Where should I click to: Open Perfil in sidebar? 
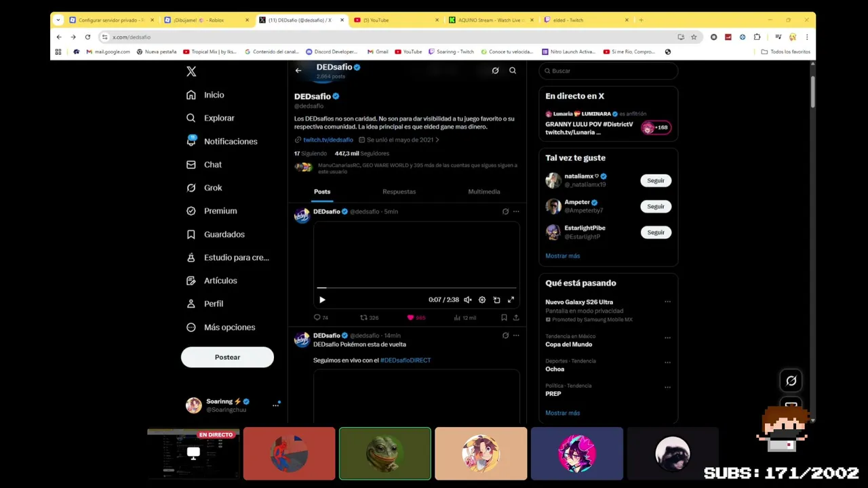[x=204, y=304]
